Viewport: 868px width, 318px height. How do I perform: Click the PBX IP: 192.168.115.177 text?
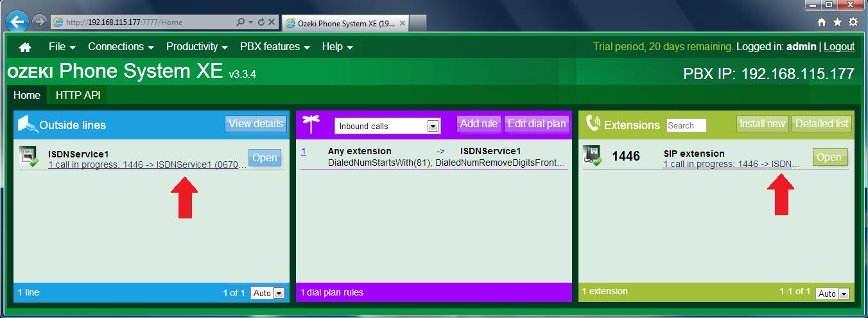point(768,74)
